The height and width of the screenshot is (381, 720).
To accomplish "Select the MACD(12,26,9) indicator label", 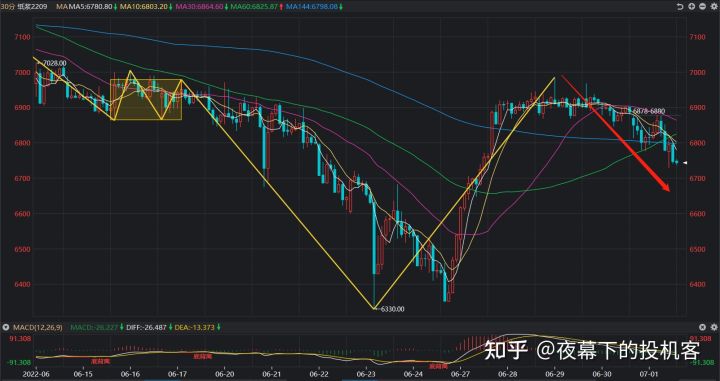I will click(x=37, y=327).
